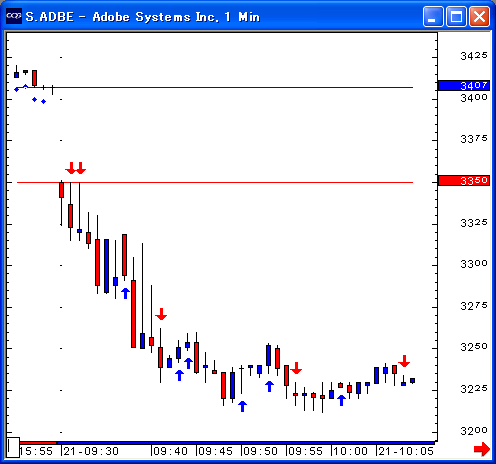Close the Adobe Systems chart window
This screenshot has width=496, height=464.
click(479, 16)
